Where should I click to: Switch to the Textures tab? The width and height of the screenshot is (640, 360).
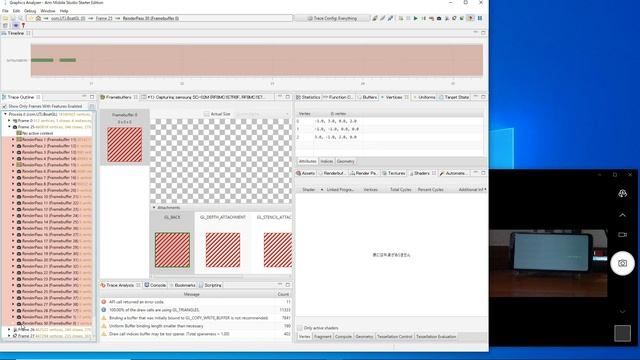point(393,173)
